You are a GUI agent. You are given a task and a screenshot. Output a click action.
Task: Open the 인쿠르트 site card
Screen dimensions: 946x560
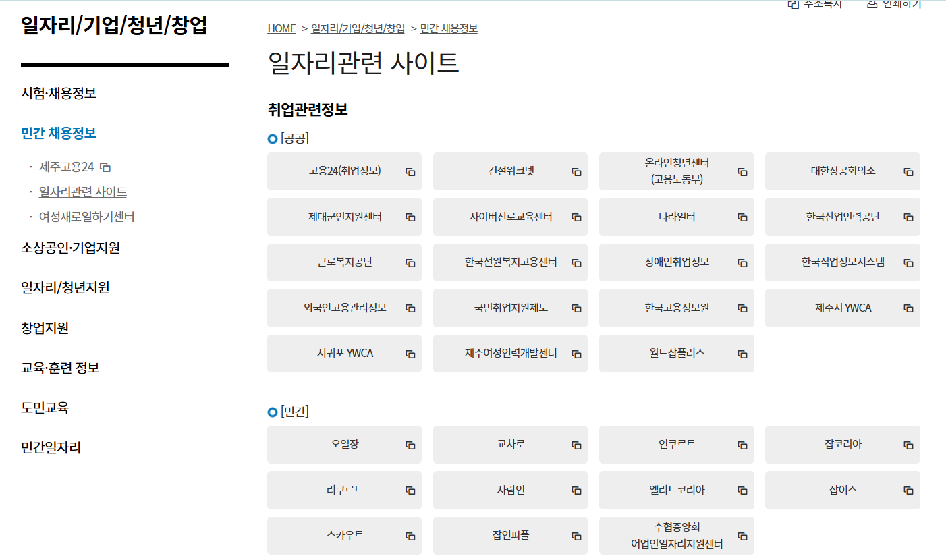click(677, 445)
